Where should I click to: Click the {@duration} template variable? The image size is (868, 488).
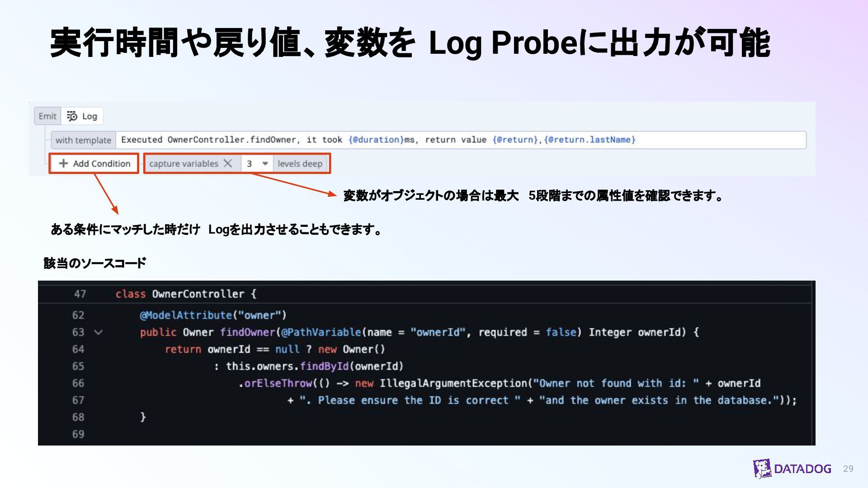click(376, 140)
